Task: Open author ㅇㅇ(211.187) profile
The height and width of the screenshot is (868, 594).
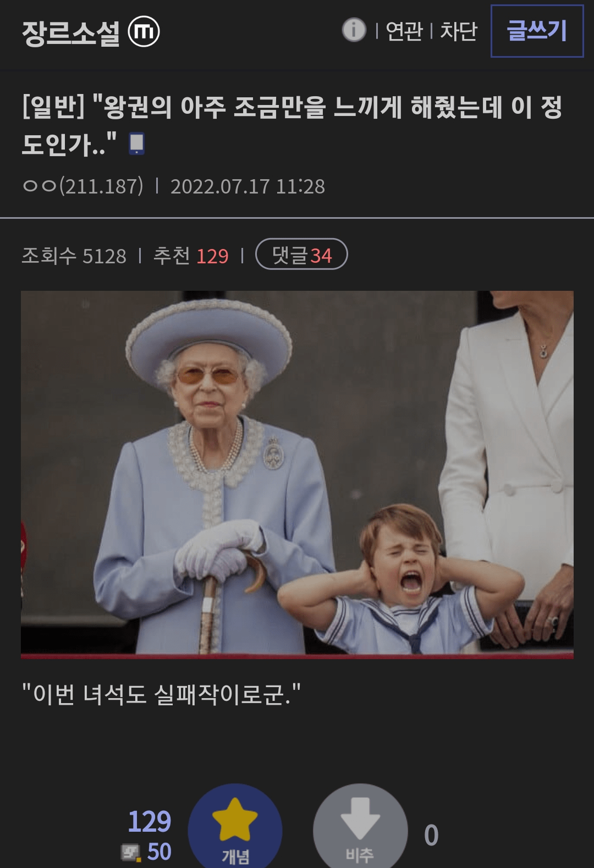Action: pos(83,186)
